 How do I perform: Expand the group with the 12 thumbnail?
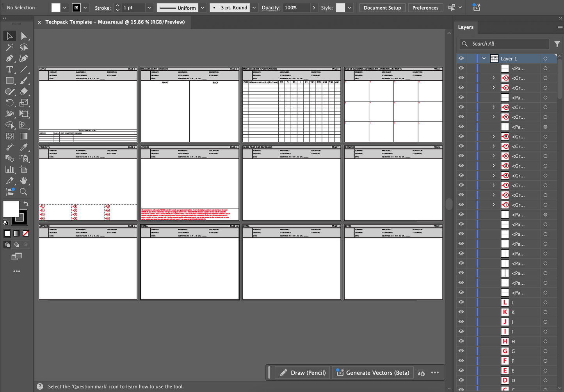pyautogui.click(x=493, y=78)
